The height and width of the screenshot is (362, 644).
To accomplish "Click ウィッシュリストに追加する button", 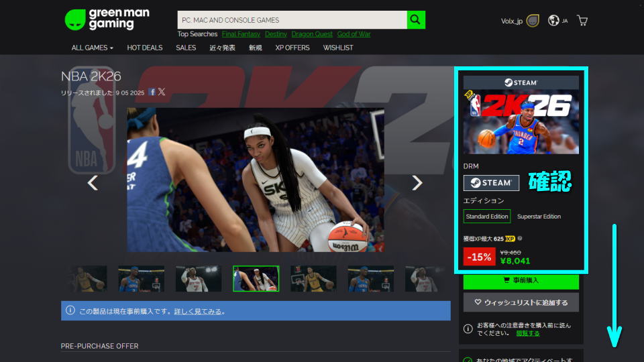I will click(521, 302).
